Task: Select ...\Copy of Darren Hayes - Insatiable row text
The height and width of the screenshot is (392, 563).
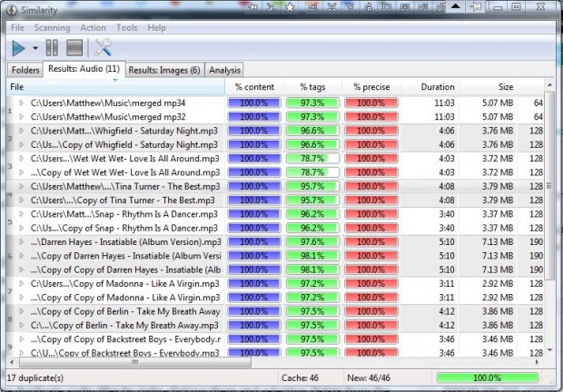Action: tap(125, 256)
